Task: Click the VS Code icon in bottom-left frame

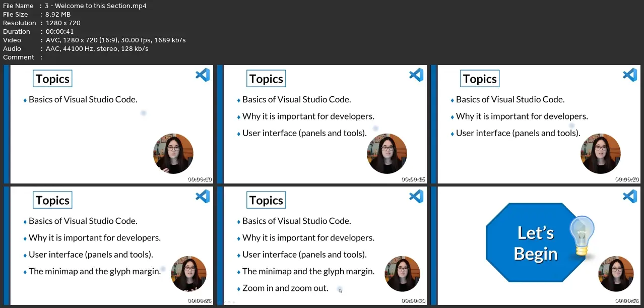Action: 202,196
